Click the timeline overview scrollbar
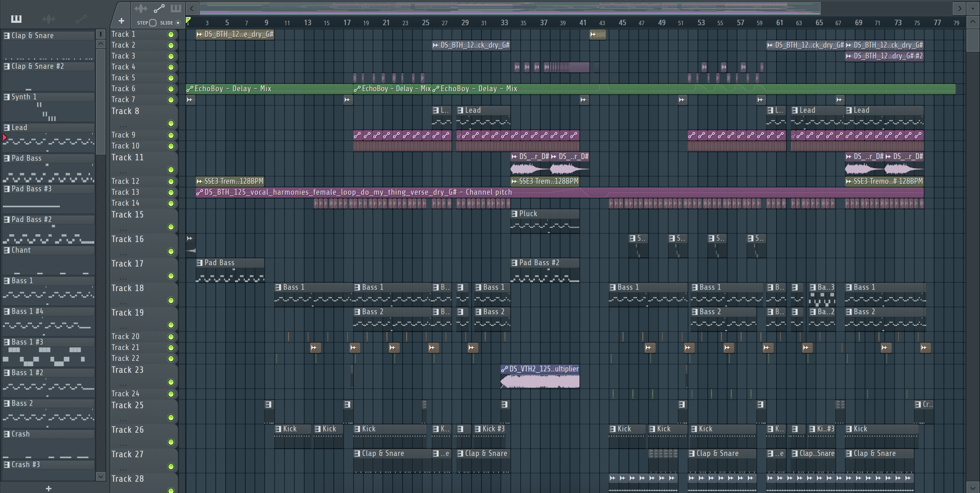Screen dimensions: 980x493 (x=510, y=8)
